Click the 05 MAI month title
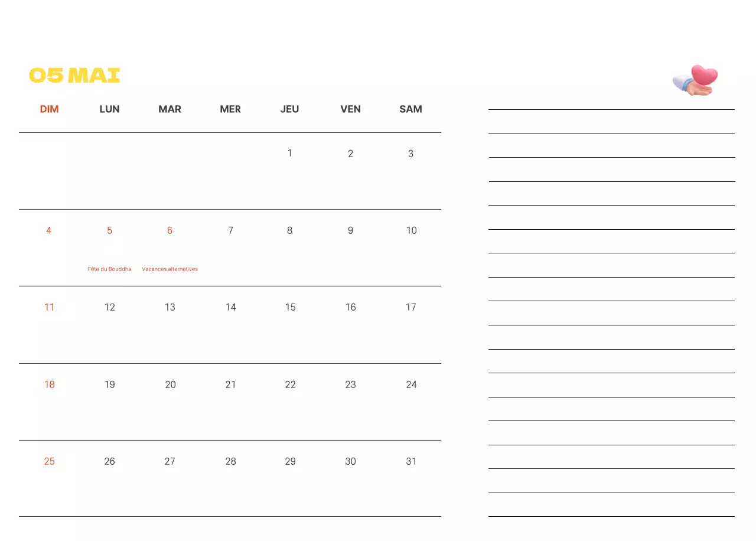 click(x=74, y=76)
